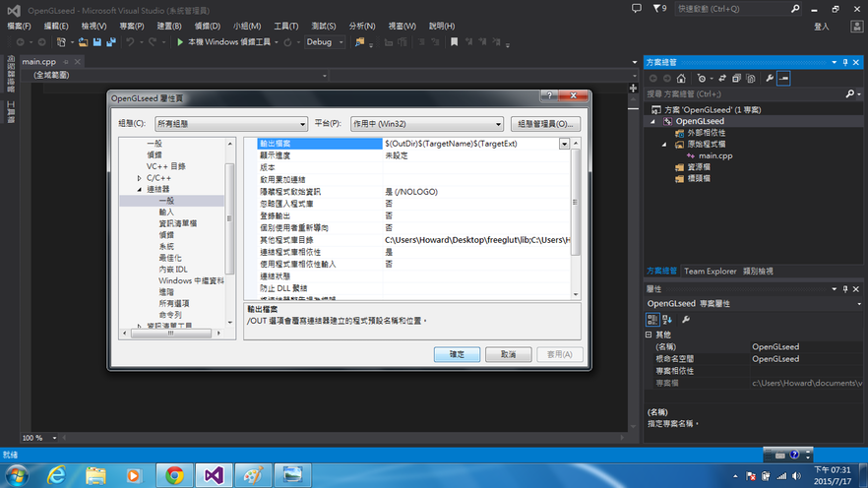Click the alphabetical sort icon in Properties panel

[667, 319]
